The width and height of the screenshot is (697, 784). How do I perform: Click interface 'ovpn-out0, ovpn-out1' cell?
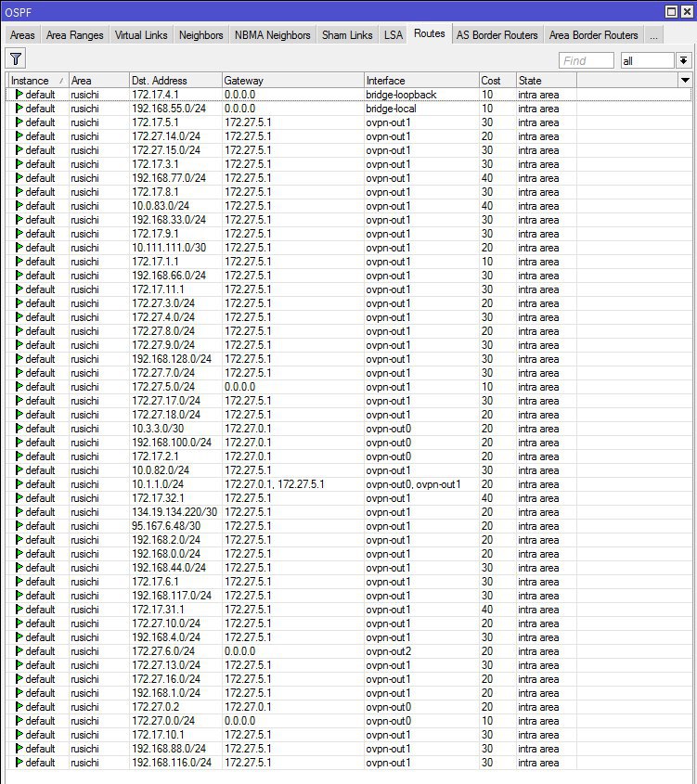tap(414, 484)
